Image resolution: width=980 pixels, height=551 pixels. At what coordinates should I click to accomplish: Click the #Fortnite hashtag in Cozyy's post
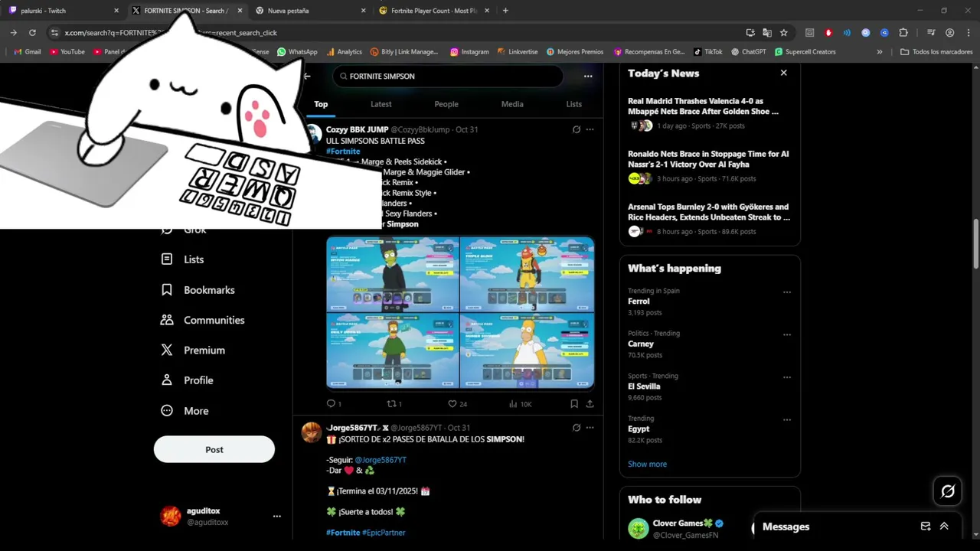pos(343,152)
